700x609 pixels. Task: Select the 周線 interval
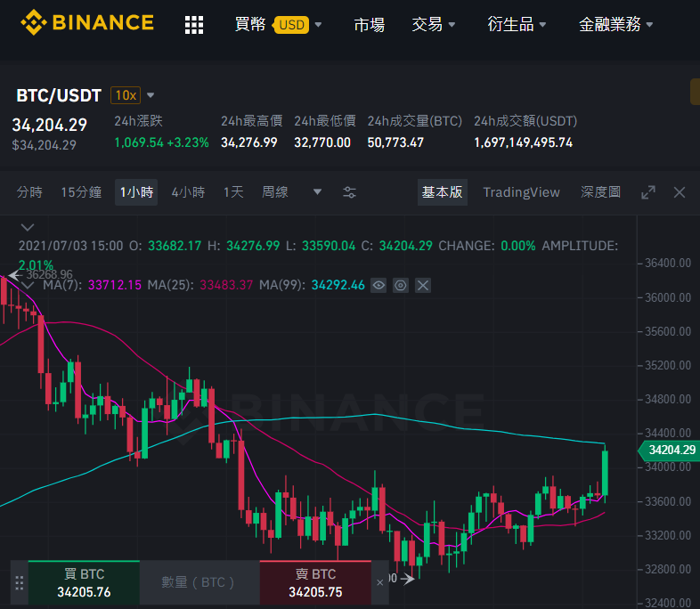274,192
